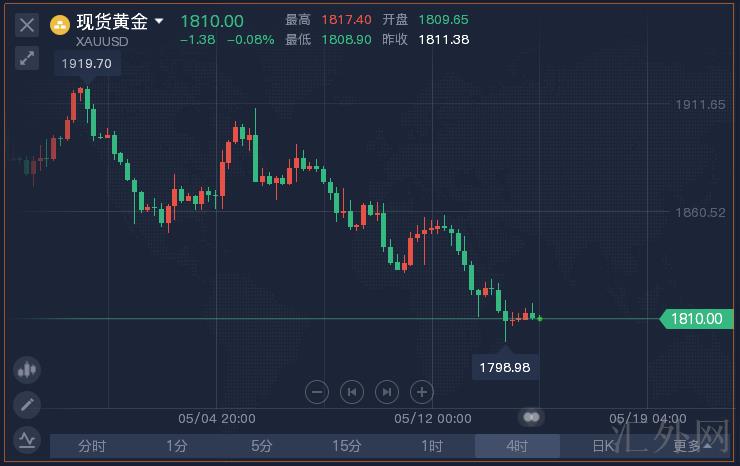Image resolution: width=740 pixels, height=466 pixels.
Task: Click the gold bar symbol icon
Action: pos(61,22)
